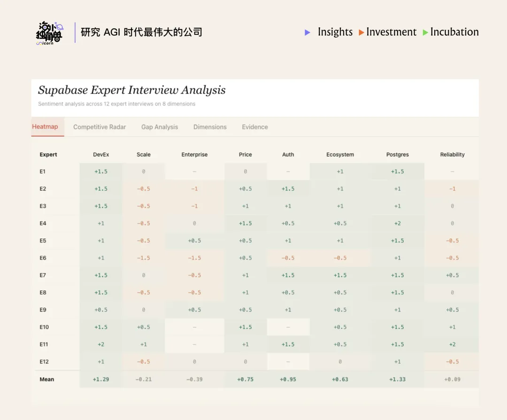The image size is (507, 420).
Task: Click E10 Scale cell showing +0.5
Action: tap(144, 327)
